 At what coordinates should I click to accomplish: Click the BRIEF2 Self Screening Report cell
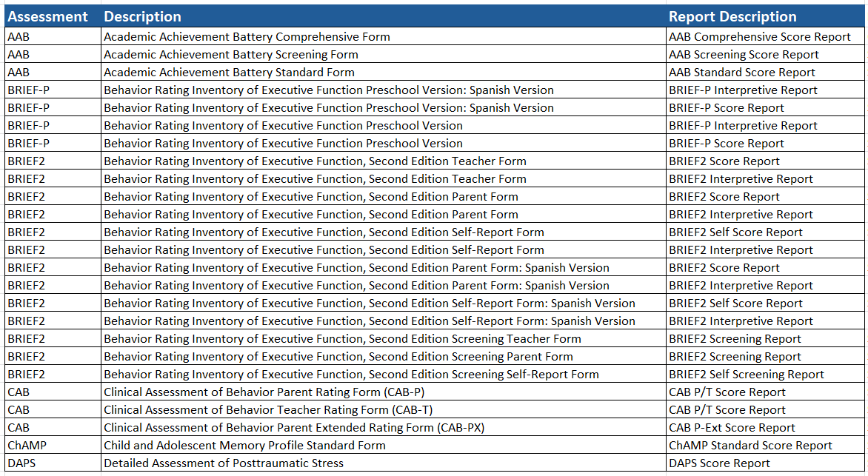click(765, 374)
